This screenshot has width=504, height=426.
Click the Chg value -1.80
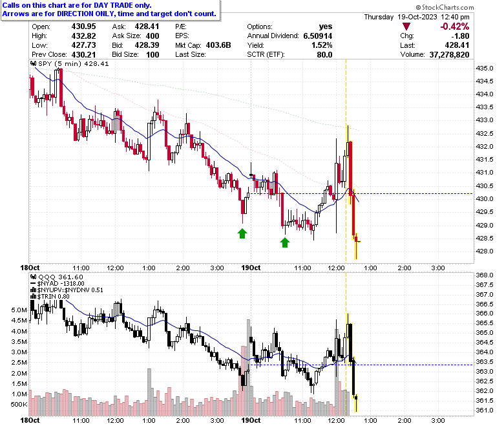(x=460, y=36)
